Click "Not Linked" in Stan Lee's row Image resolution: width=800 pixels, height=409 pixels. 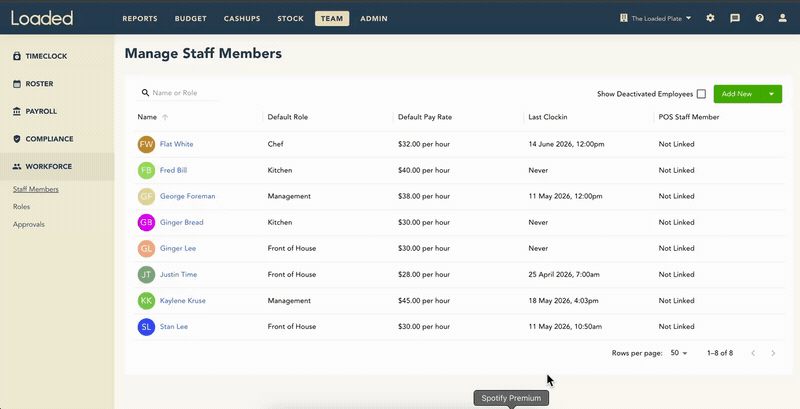(677, 327)
